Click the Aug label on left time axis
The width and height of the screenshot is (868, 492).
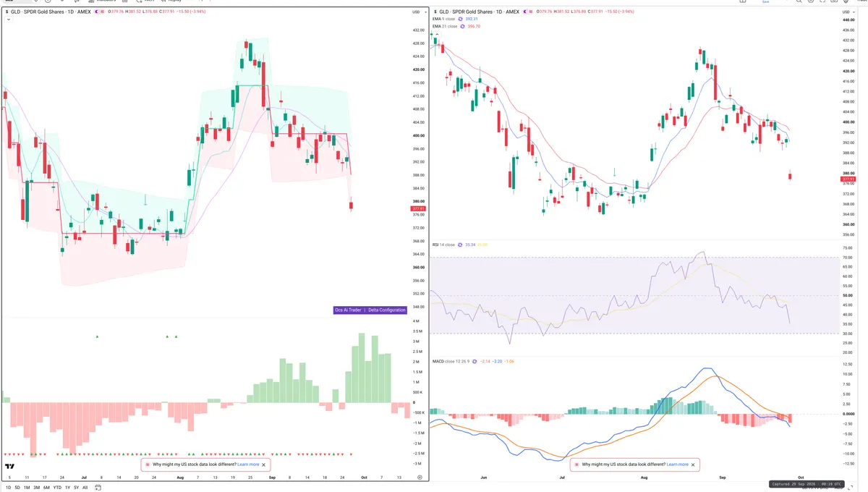pos(179,478)
